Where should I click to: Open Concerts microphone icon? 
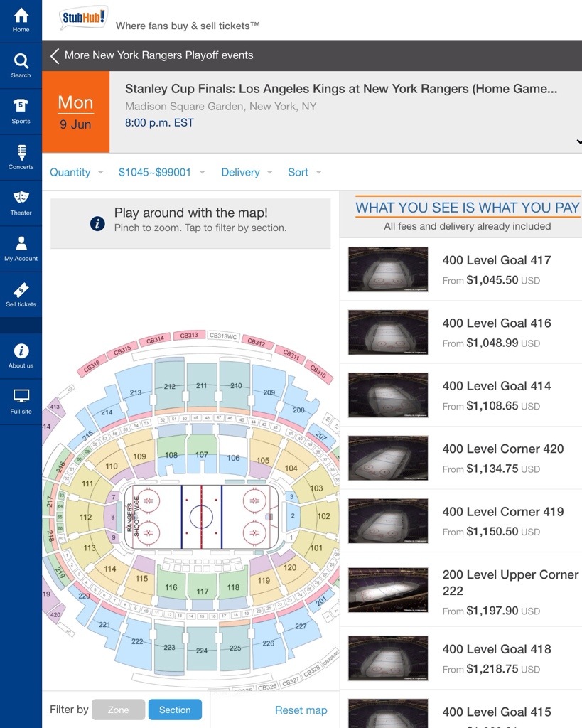[21, 156]
